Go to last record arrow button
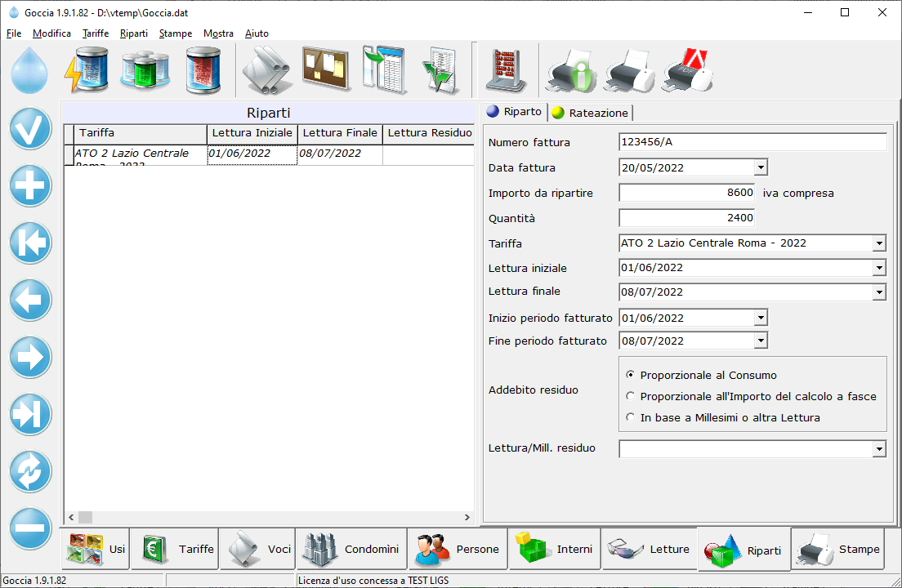This screenshot has width=902, height=588. pos(30,414)
